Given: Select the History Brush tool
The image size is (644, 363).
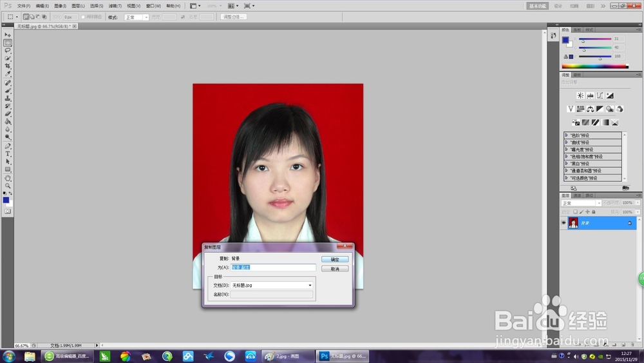Looking at the screenshot, I should pyautogui.click(x=8, y=106).
